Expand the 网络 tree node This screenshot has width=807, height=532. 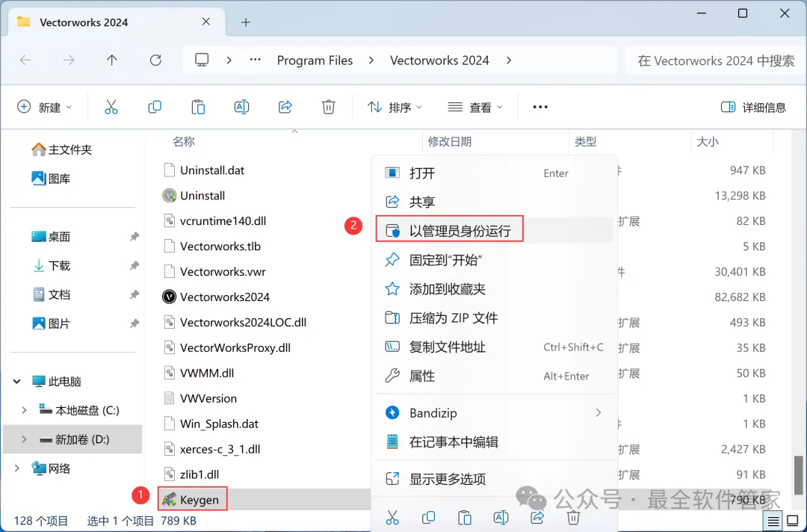17,468
